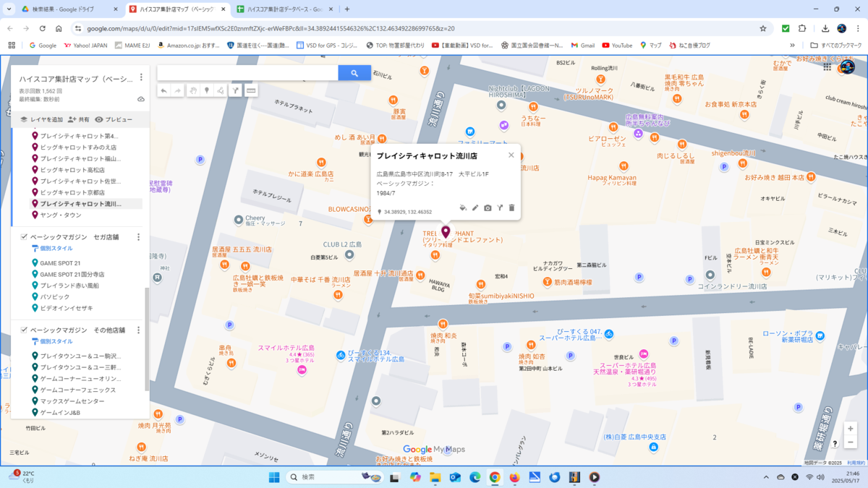The width and height of the screenshot is (868, 488).
Task: Open the YouTube bookmark
Action: pos(617,45)
